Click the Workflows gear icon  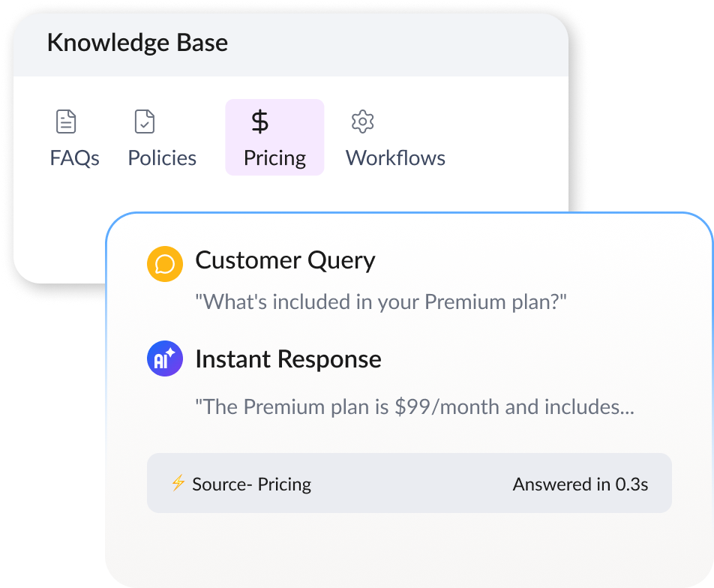pyautogui.click(x=362, y=121)
